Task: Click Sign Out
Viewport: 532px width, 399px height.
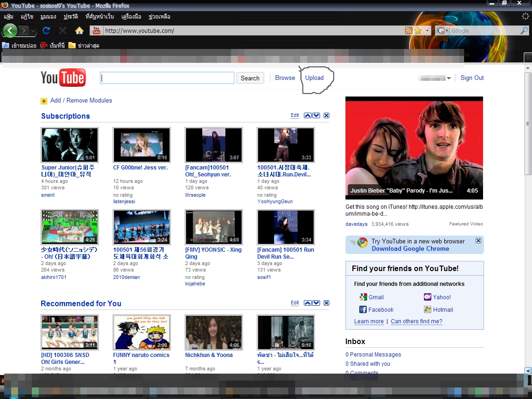Action: click(472, 78)
